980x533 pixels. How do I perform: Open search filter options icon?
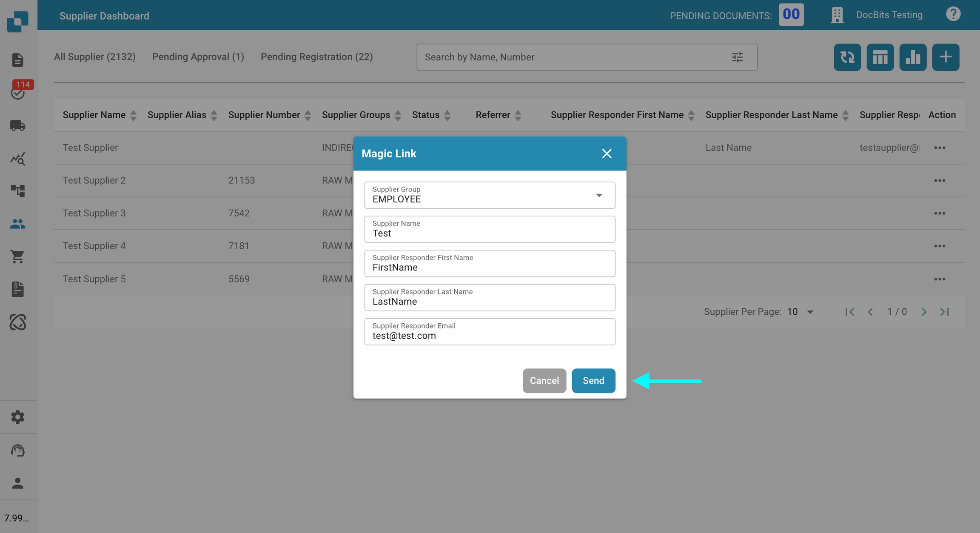click(737, 57)
